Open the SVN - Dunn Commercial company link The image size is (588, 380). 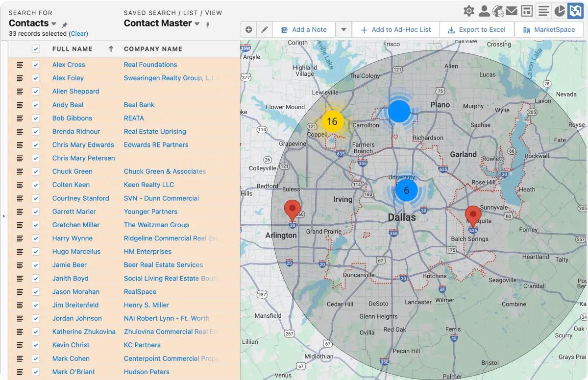click(162, 198)
